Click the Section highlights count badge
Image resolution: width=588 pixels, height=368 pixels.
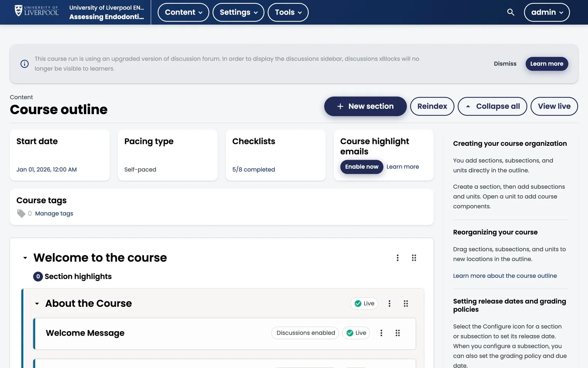point(38,276)
